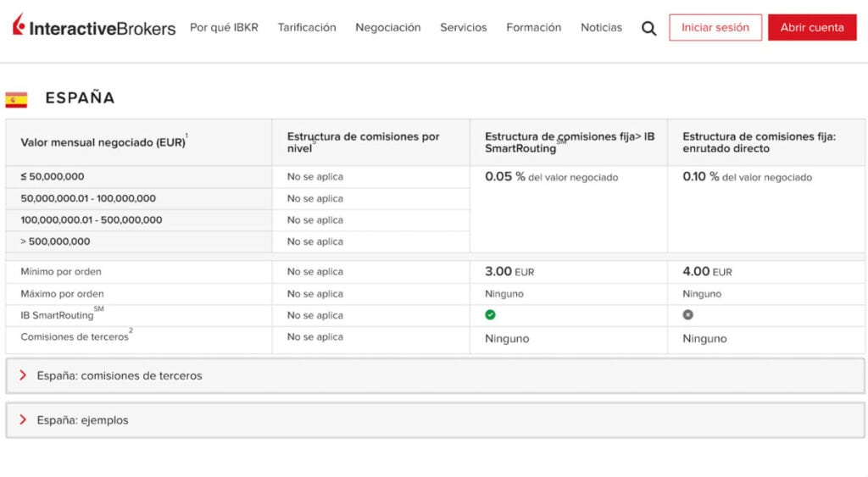Click footnote 2 on Comisiones de terceros

pos(131,330)
